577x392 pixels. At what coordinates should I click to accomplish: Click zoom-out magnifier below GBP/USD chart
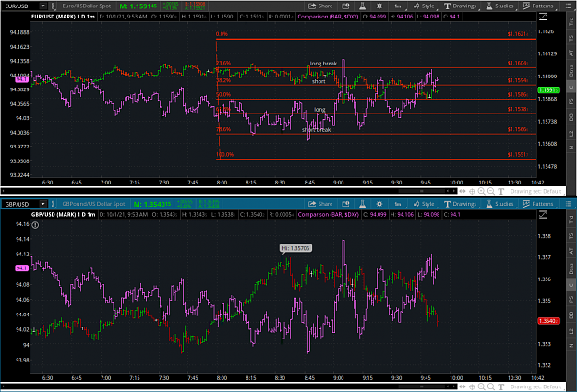[x=491, y=386]
